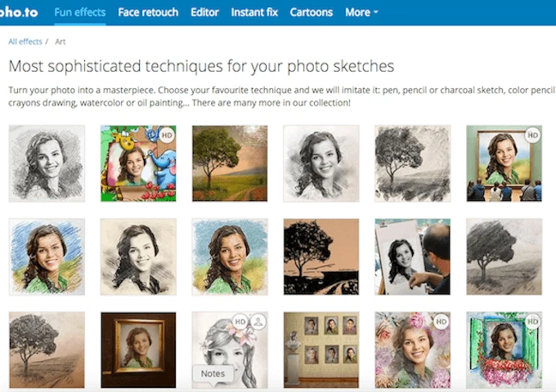Pick the black tree silhouette effect

click(x=321, y=256)
